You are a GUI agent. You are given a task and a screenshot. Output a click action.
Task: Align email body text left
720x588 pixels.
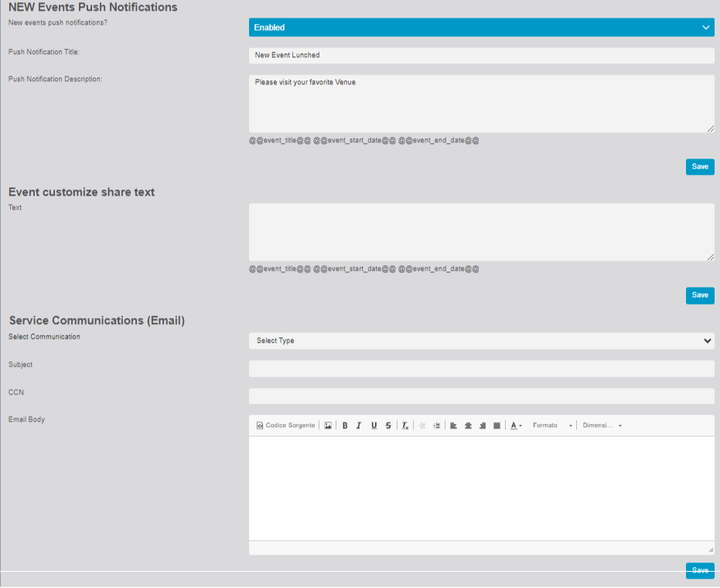click(x=454, y=426)
